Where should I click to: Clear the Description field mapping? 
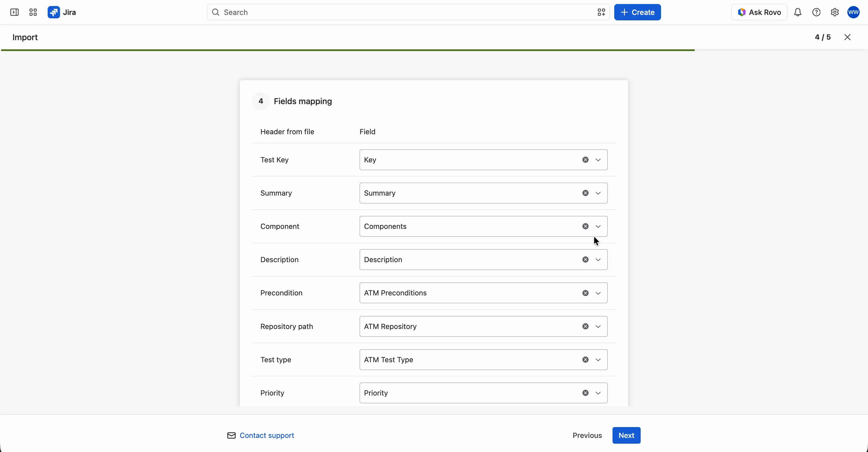pyautogui.click(x=586, y=260)
